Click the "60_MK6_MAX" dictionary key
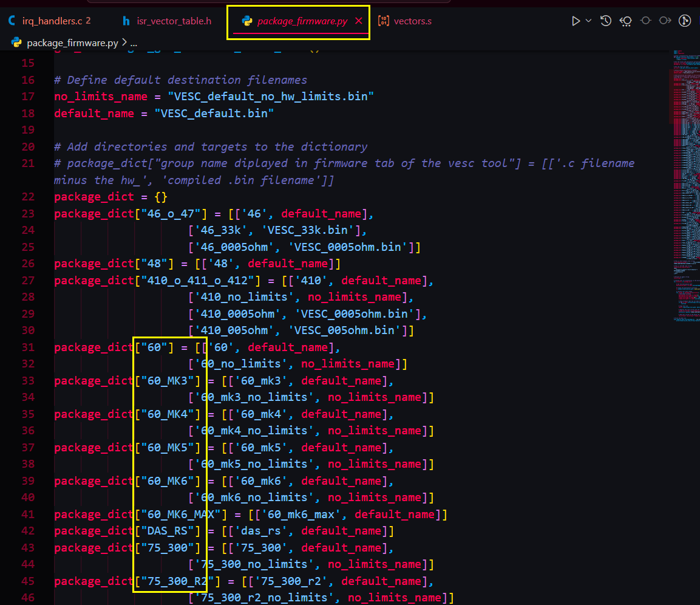Image resolution: width=700 pixels, height=605 pixels. coord(178,514)
